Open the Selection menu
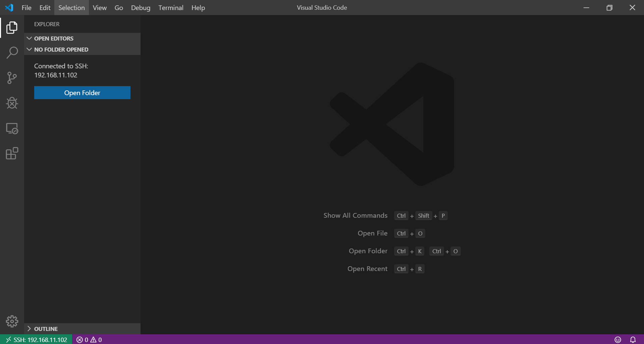644x344 pixels. (x=71, y=7)
